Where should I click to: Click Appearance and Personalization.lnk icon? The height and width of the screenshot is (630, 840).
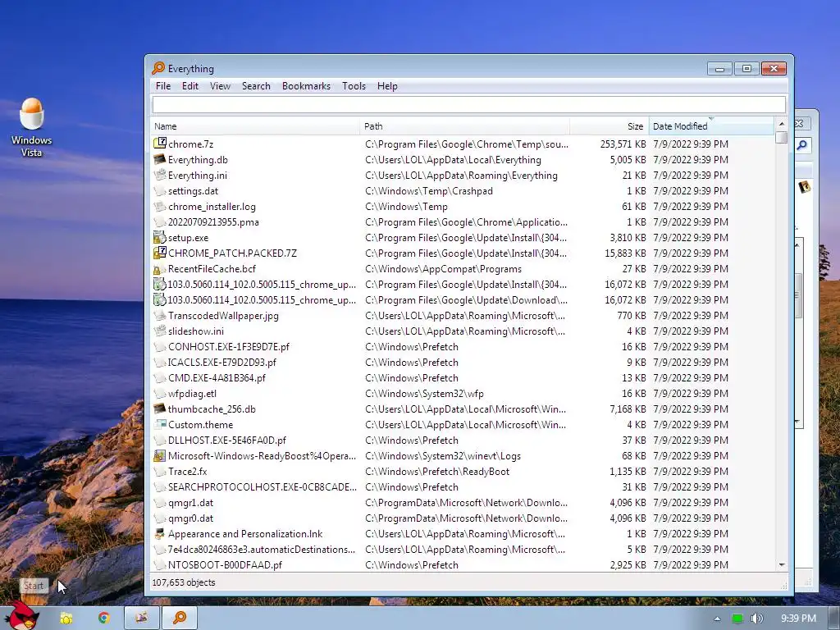pos(160,533)
